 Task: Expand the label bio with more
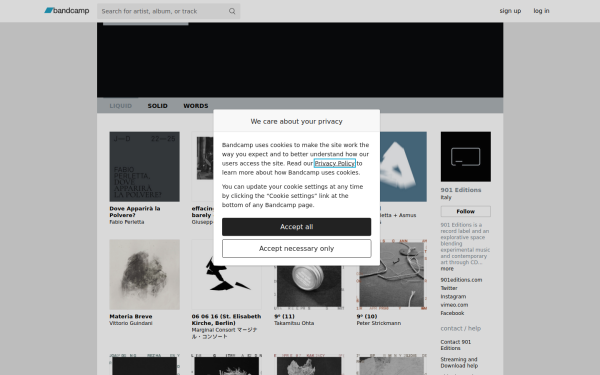point(447,269)
